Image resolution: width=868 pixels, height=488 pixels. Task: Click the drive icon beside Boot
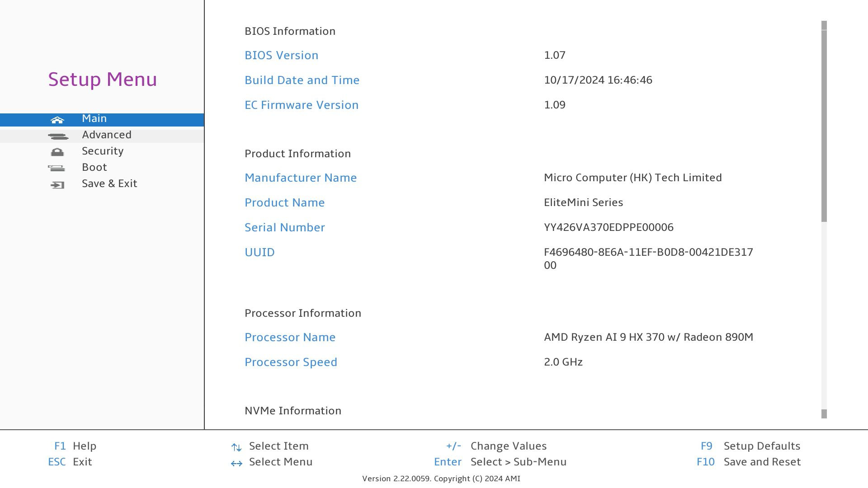pos(57,169)
